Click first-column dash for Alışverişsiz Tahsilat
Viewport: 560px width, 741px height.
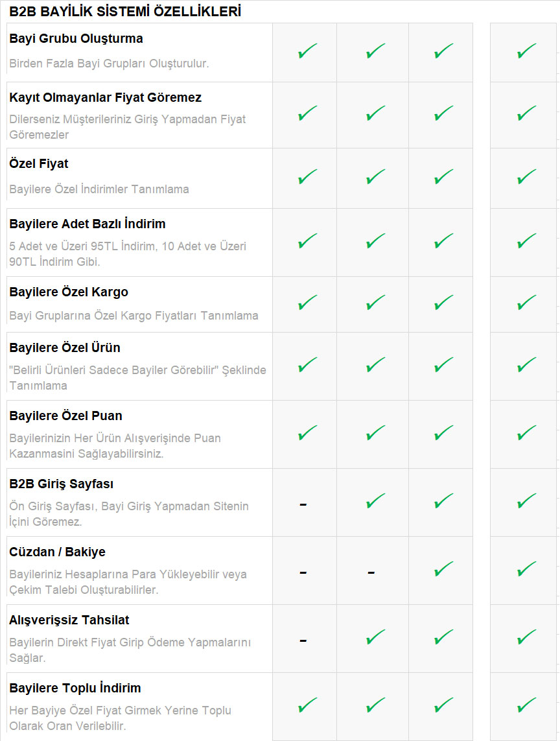303,641
